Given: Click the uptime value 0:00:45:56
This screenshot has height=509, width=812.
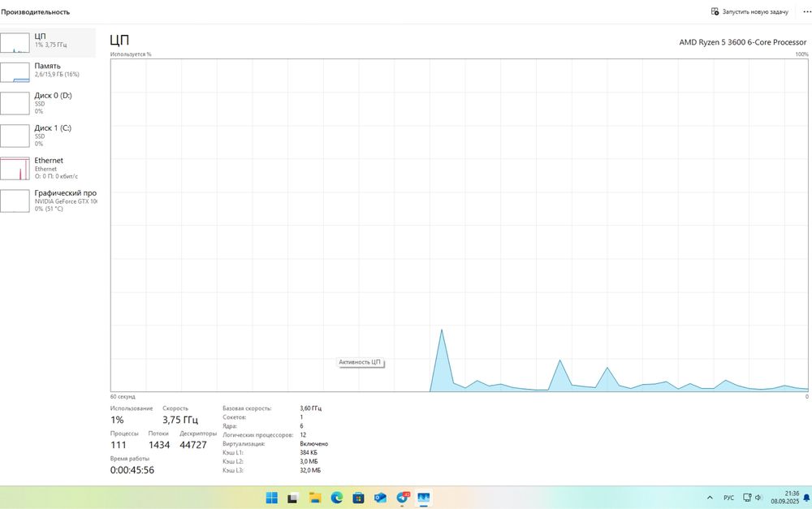Looking at the screenshot, I should tap(132, 470).
